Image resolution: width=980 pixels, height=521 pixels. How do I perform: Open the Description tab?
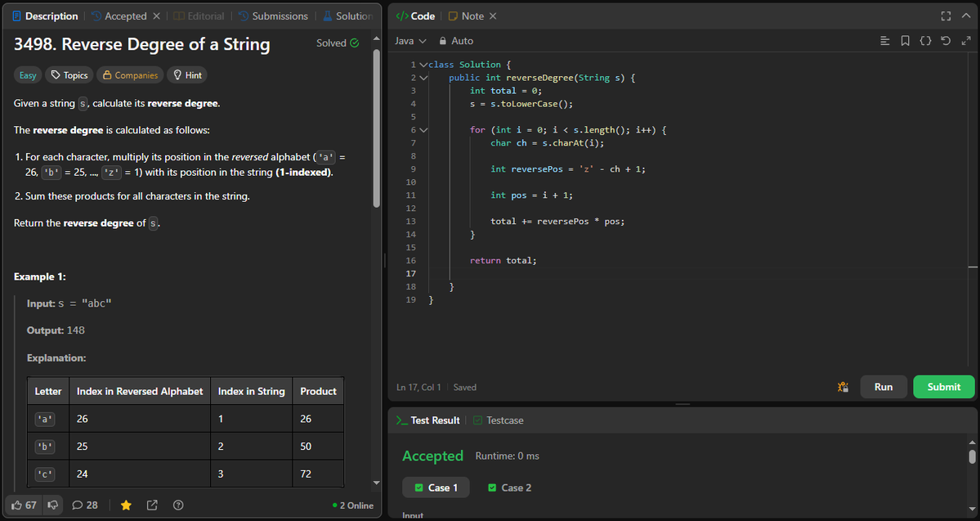(x=45, y=16)
